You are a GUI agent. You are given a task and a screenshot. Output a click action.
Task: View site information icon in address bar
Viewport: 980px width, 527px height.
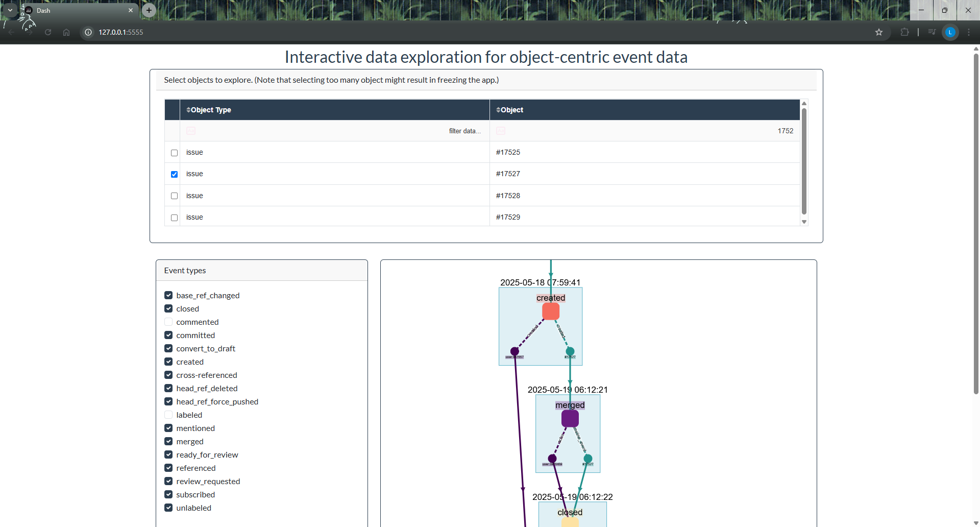click(x=88, y=32)
